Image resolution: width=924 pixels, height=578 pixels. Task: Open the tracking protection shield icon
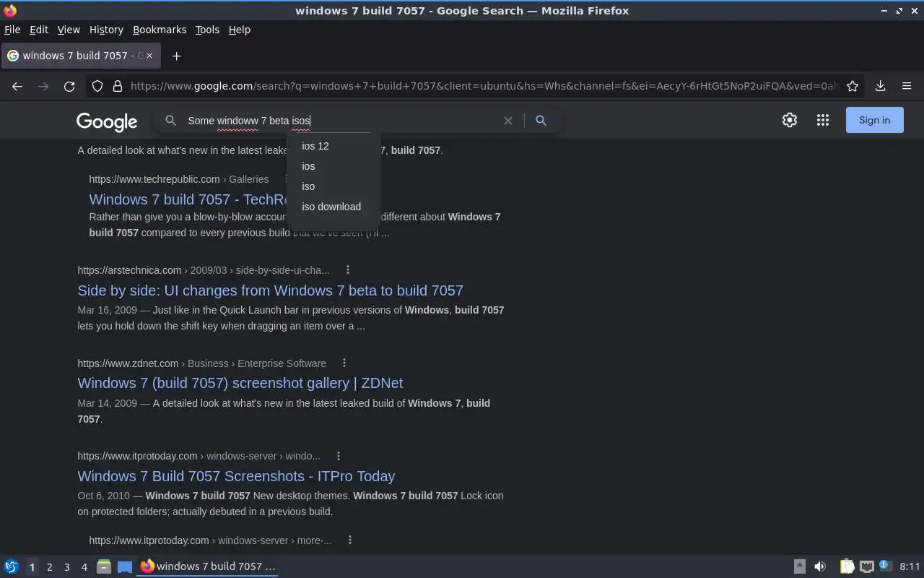(x=97, y=86)
